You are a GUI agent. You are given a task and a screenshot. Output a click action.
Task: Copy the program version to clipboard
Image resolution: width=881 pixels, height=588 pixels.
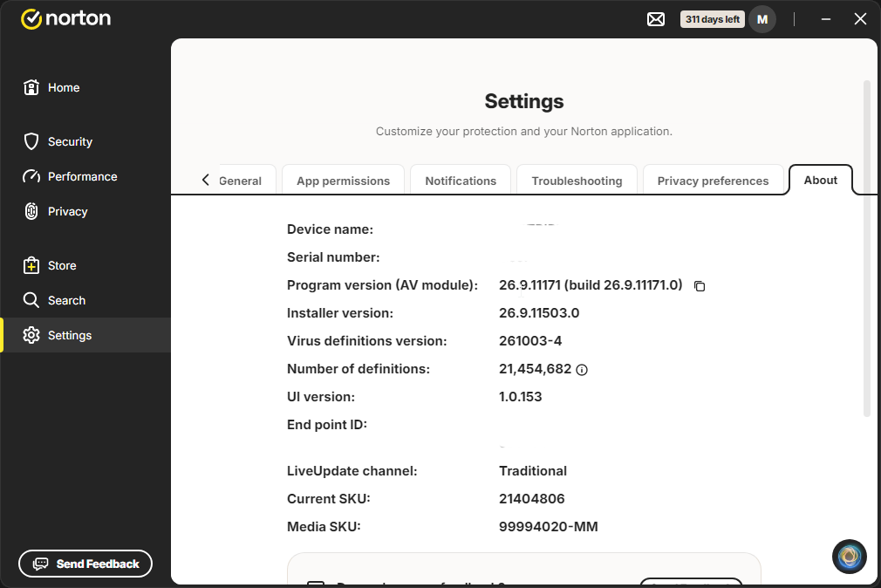[700, 286]
